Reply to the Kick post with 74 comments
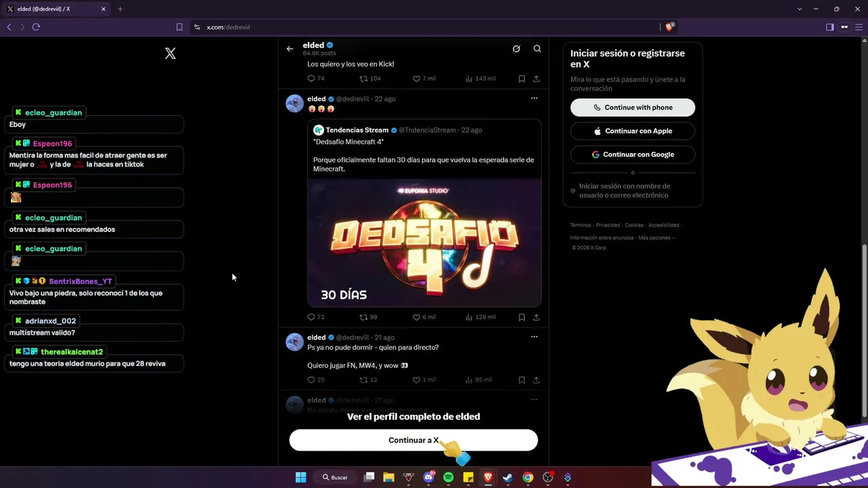 (x=316, y=79)
